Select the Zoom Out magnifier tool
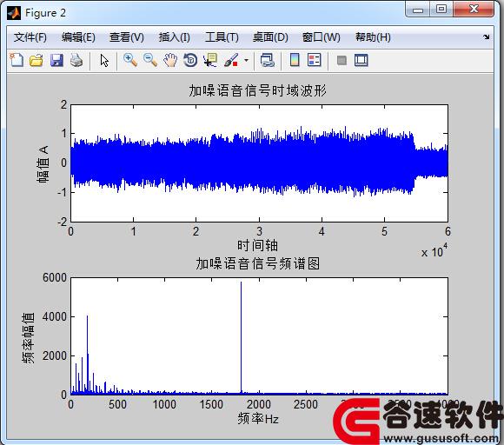 (150, 60)
